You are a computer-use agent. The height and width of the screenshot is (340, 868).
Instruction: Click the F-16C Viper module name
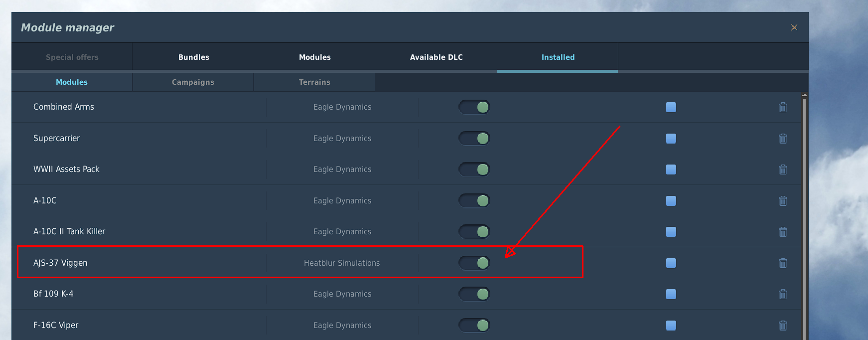click(x=56, y=325)
